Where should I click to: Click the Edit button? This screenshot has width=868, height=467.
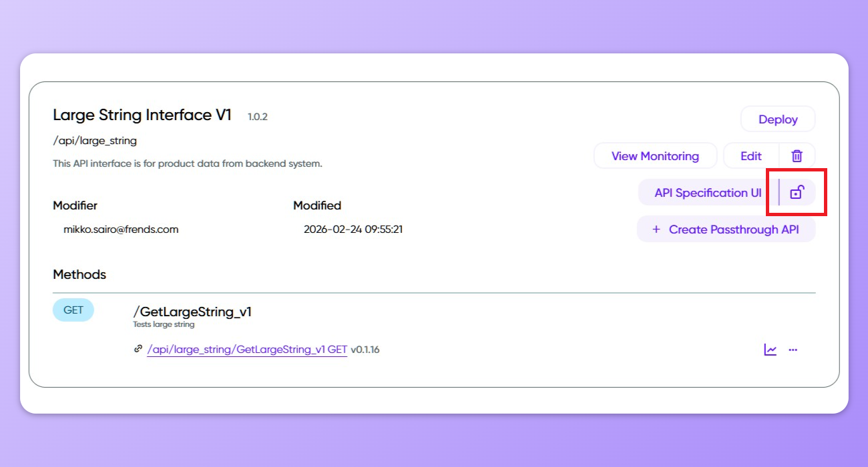[751, 156]
